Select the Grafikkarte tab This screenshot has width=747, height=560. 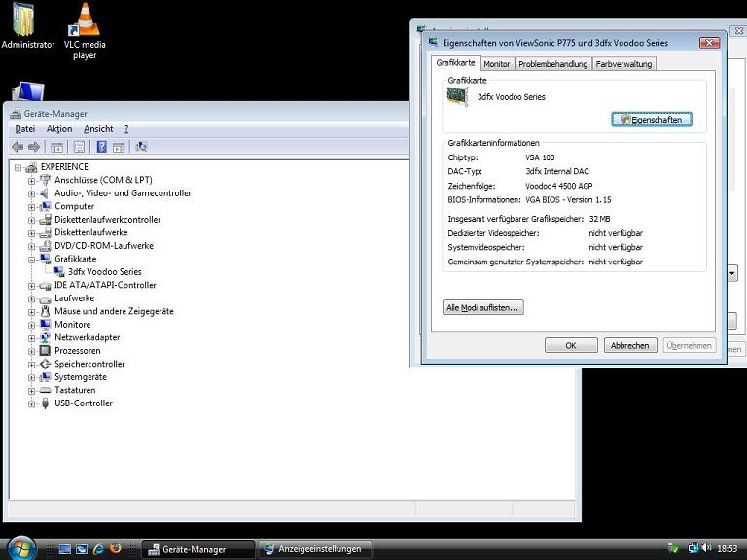[455, 63]
